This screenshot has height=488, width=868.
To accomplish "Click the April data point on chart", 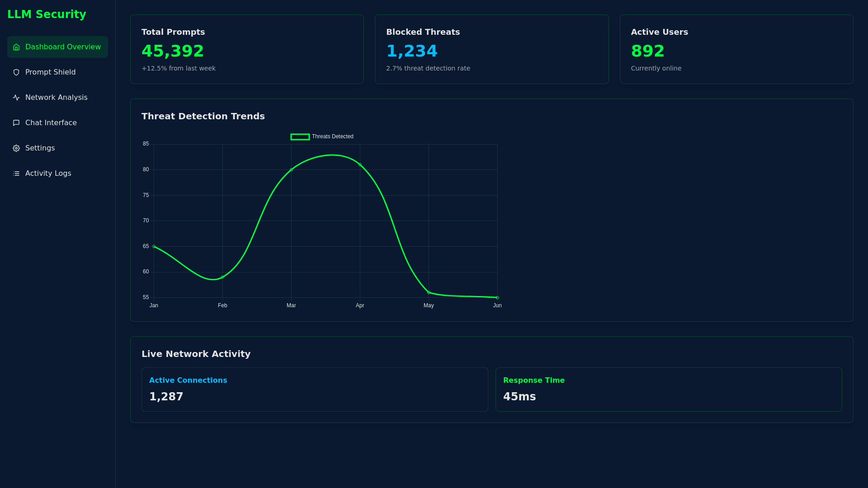I will 360,164.
